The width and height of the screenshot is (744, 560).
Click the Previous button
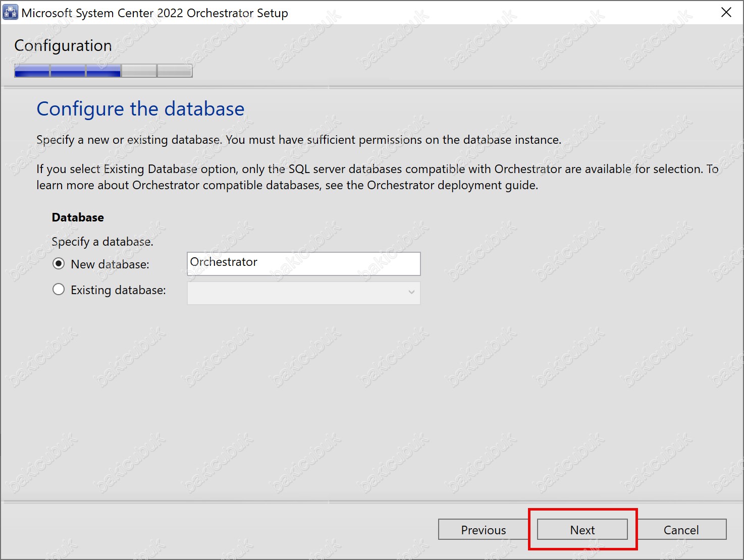(483, 530)
